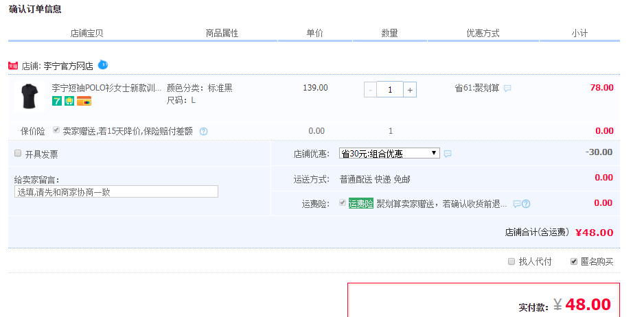Screen dimensions: 644x317
Task: Open the black POLO shirt product thumbnail
Action: [x=30, y=97]
